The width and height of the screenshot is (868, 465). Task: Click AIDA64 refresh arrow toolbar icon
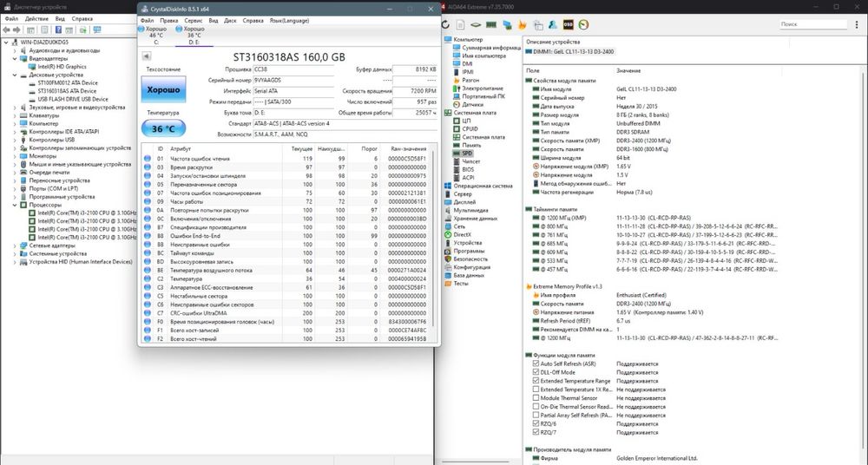point(445,24)
